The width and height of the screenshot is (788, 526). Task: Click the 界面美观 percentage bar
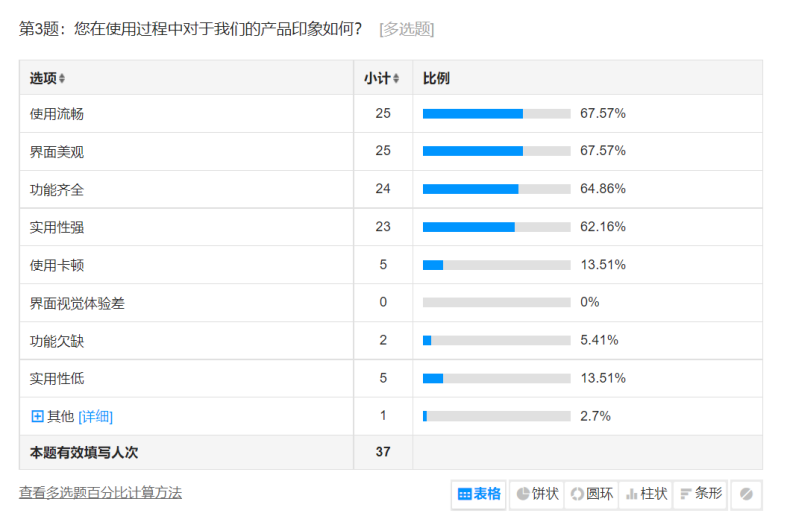tap(496, 151)
